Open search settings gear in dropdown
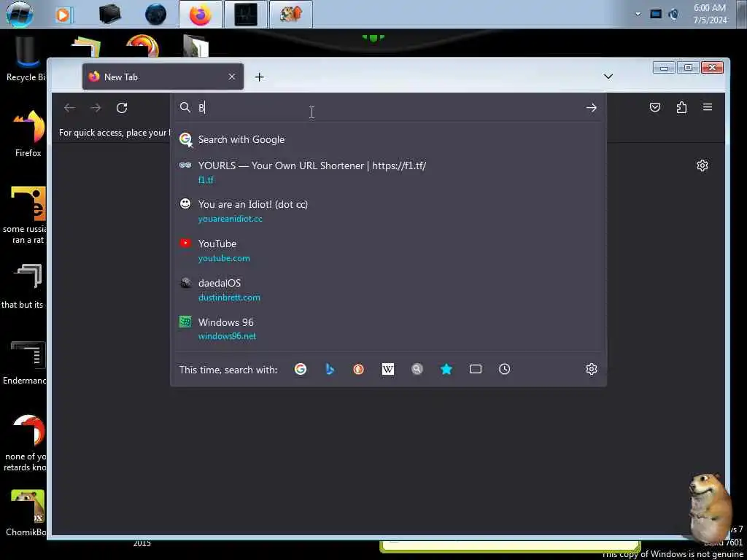 point(591,369)
